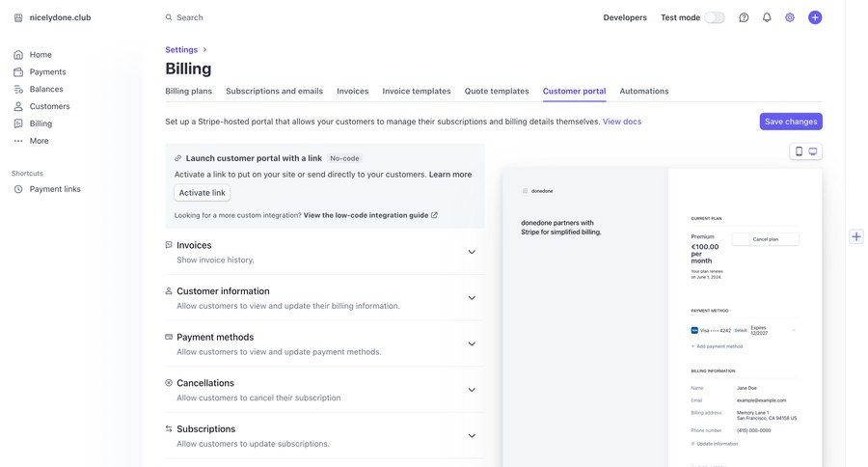Switch to Automations tab

[x=644, y=91]
